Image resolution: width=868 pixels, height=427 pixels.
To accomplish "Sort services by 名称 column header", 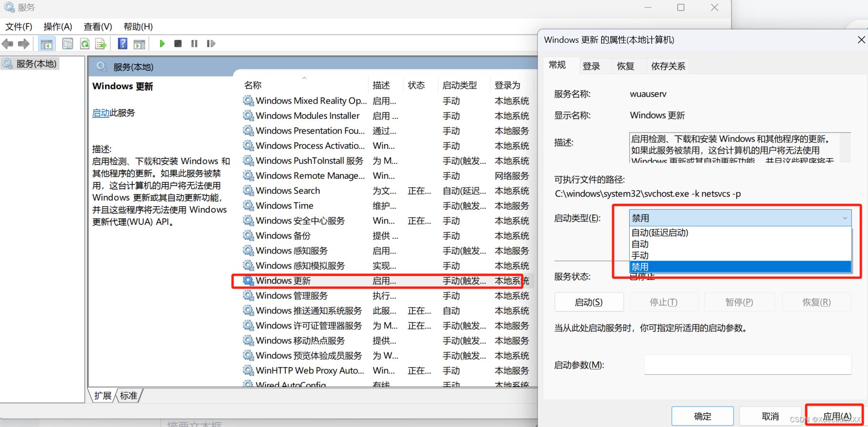I will 304,85.
